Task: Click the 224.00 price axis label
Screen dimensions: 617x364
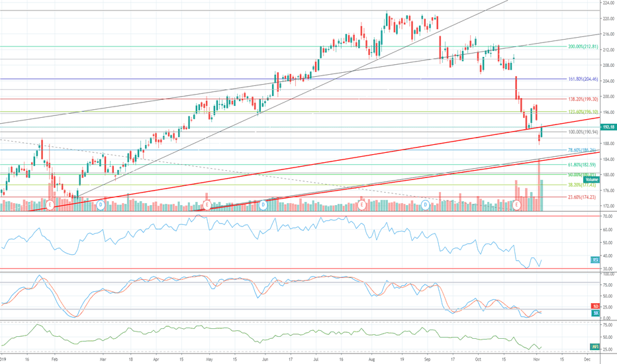Action: [609, 3]
